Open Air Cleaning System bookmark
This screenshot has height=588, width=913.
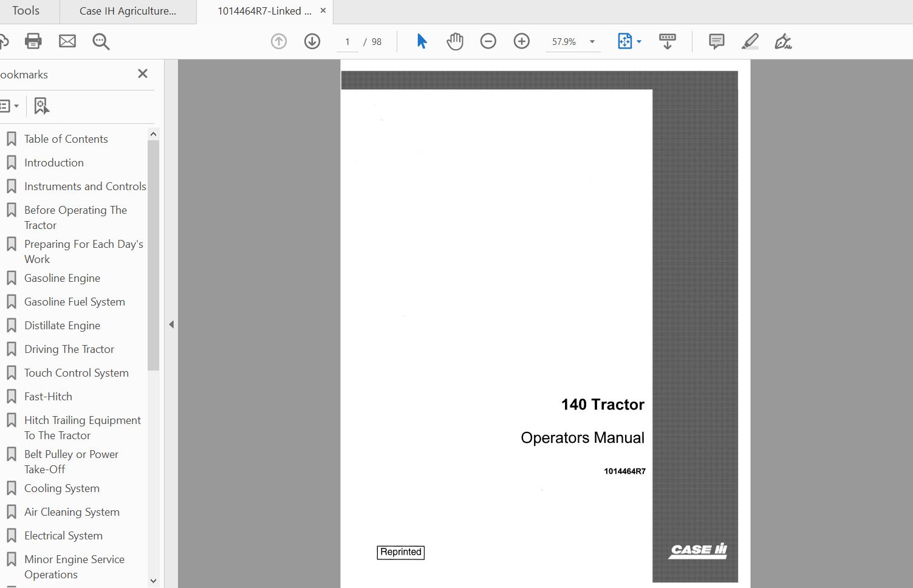72,512
